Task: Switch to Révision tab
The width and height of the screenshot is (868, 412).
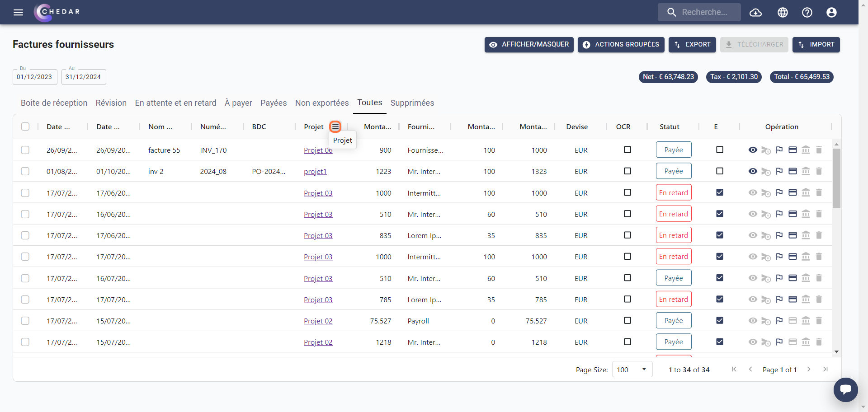Action: [111, 103]
